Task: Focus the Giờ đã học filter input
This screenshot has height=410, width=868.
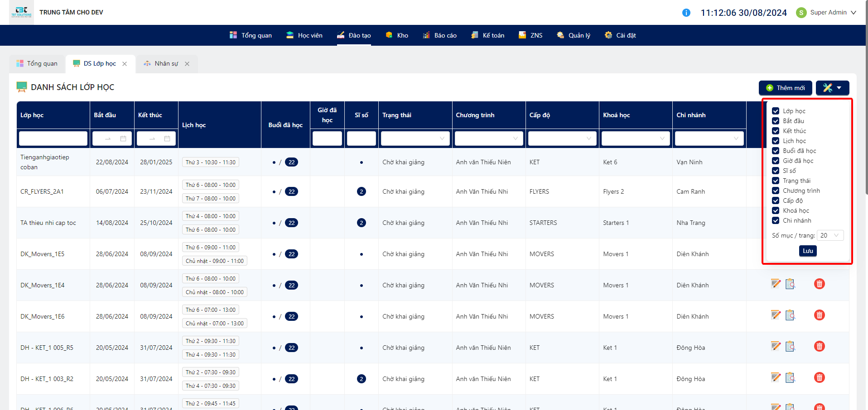Action: [327, 138]
